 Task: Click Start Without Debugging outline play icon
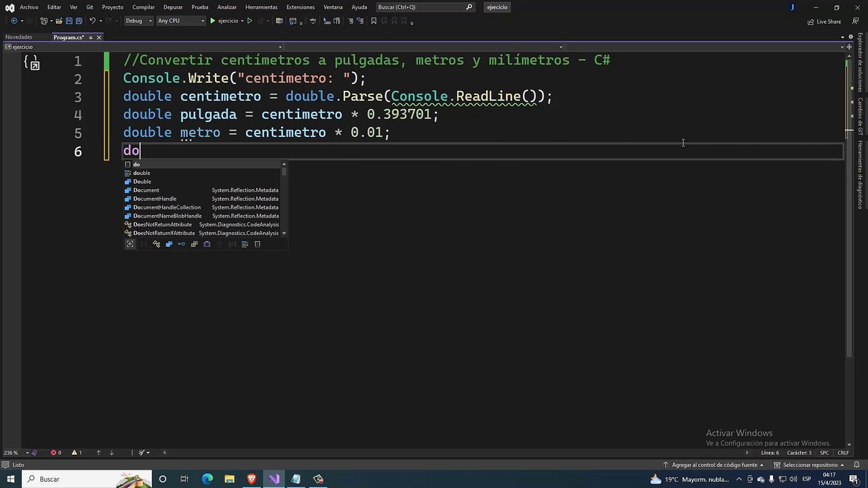250,21
